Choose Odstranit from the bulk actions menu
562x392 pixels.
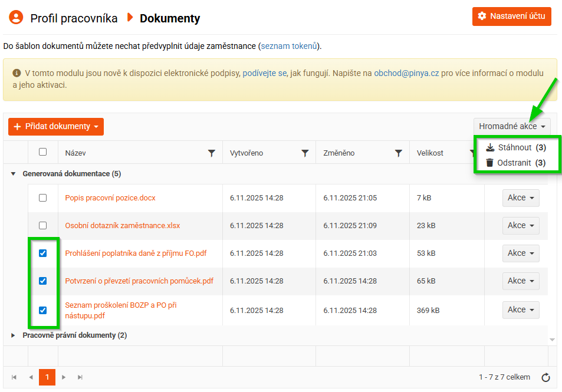514,163
